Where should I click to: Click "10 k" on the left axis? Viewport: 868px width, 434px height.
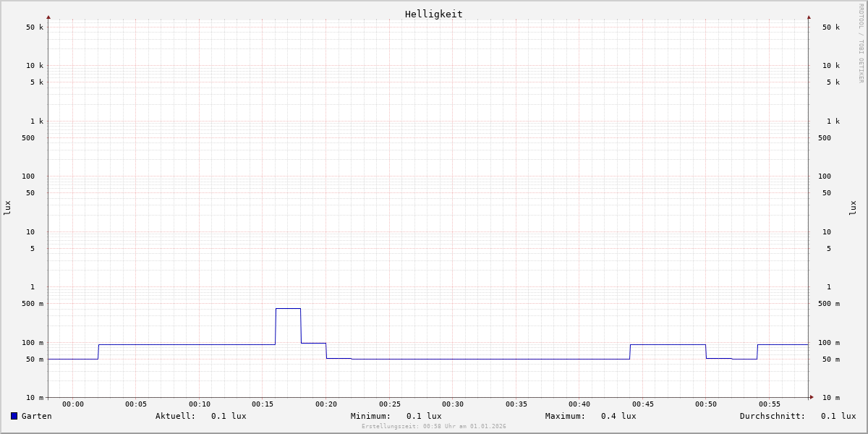coord(35,66)
